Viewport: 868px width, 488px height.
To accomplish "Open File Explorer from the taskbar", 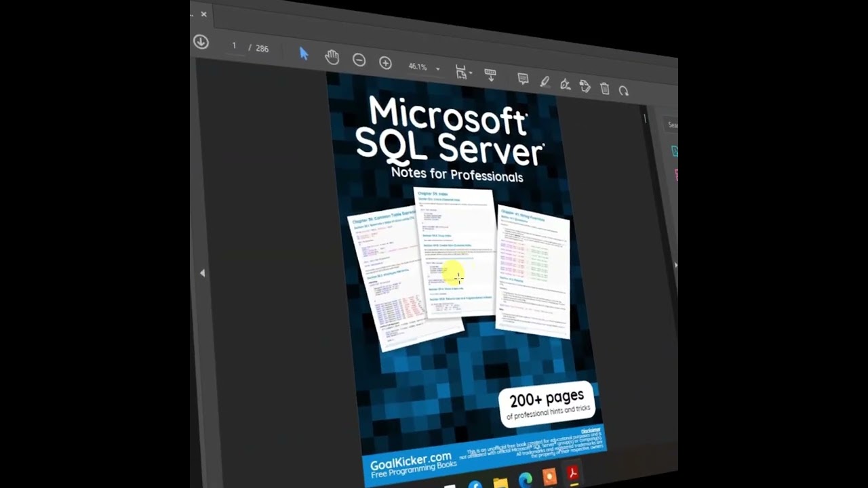I will [500, 483].
